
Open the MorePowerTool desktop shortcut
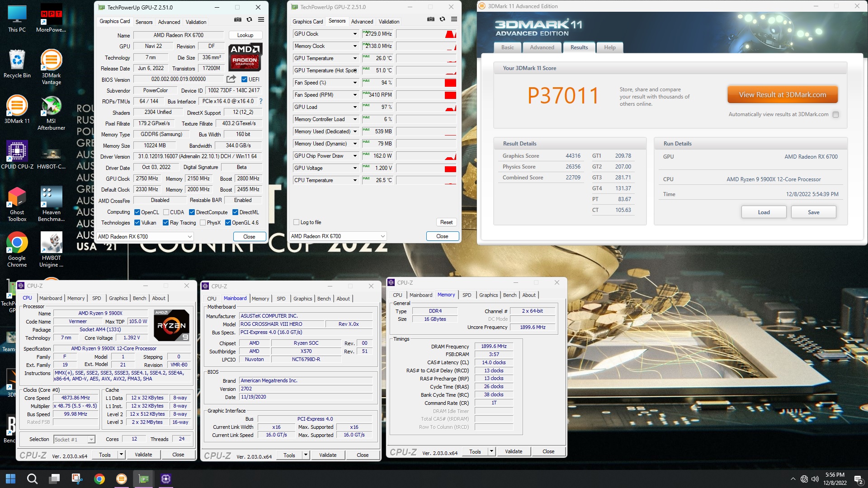coord(51,18)
